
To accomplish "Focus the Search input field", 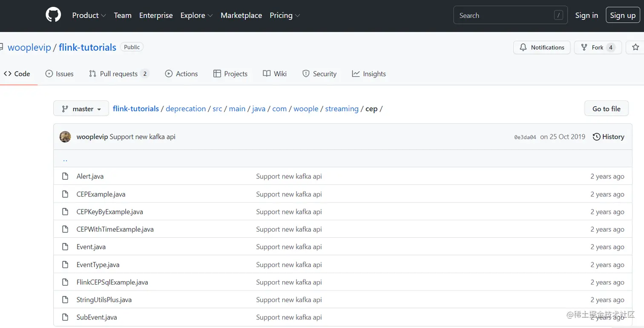I will tap(511, 15).
